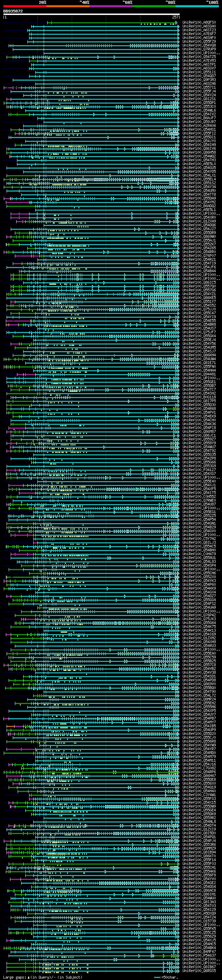This screenshot has width=222, height=980.
Task: Click hit label UniRef100_Q86JC1
Action: click(199, 435)
